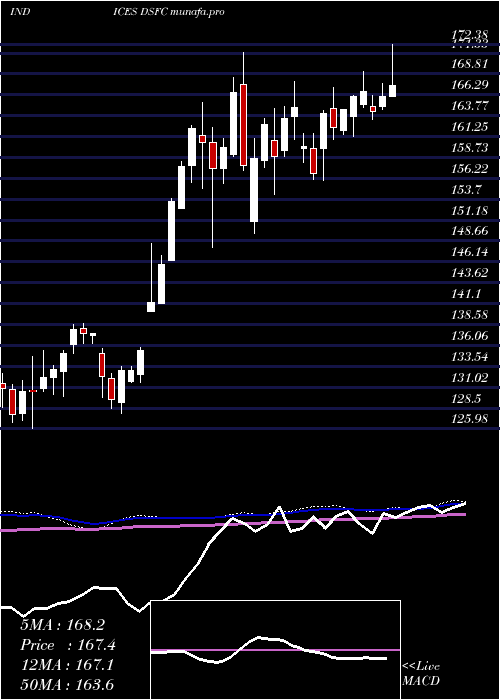Viewport: 500px width, 700px height.
Task: Select the 166.29 price level label
Action: tap(469, 85)
